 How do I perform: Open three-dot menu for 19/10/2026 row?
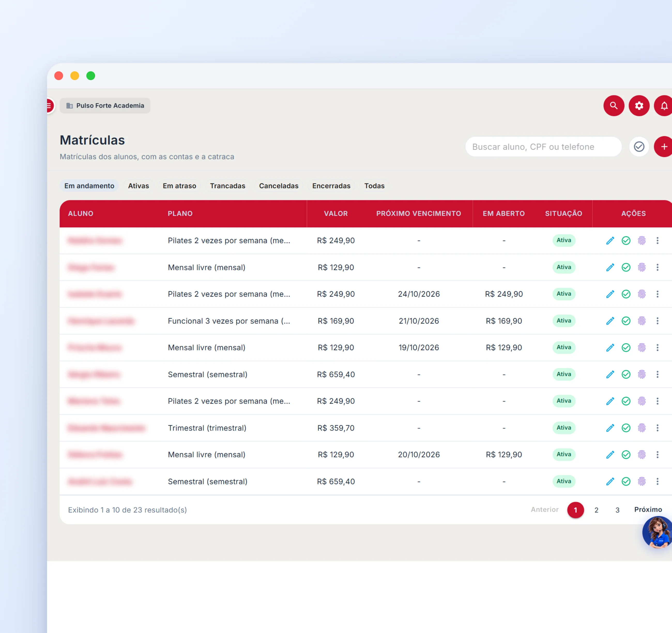pyautogui.click(x=657, y=348)
